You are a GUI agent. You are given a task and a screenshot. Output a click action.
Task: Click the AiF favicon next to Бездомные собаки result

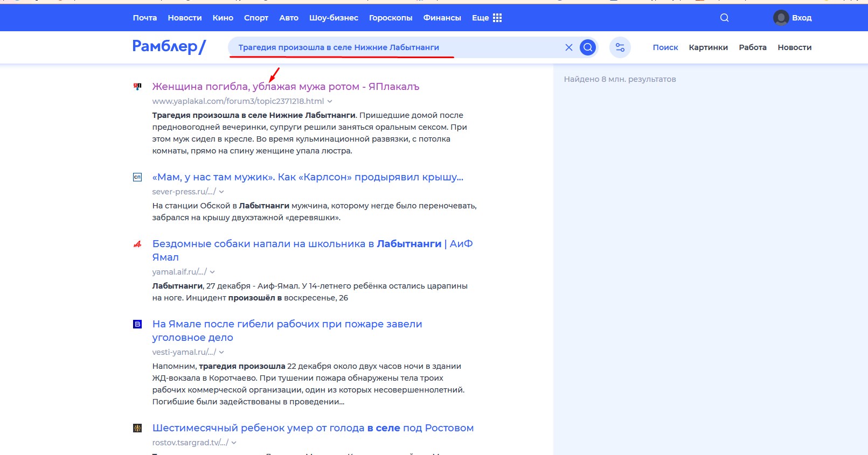tap(137, 244)
